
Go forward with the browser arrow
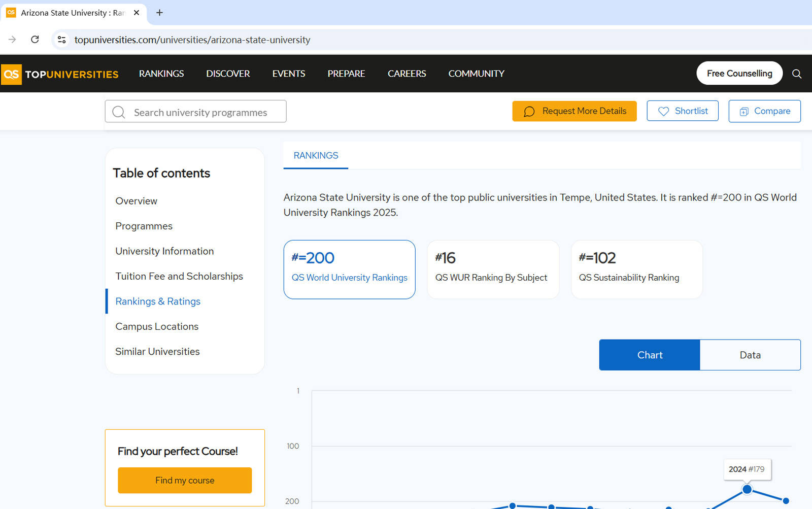pyautogui.click(x=12, y=40)
